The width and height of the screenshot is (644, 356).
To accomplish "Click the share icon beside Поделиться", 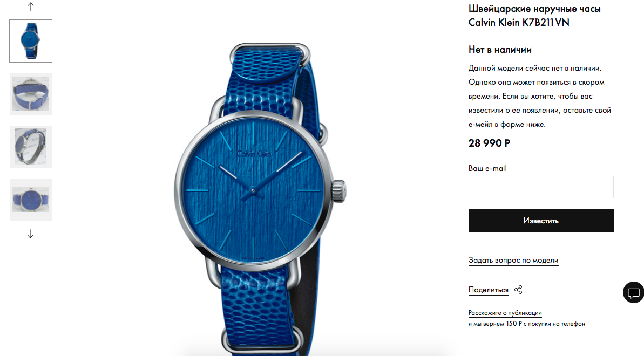I will 518,290.
